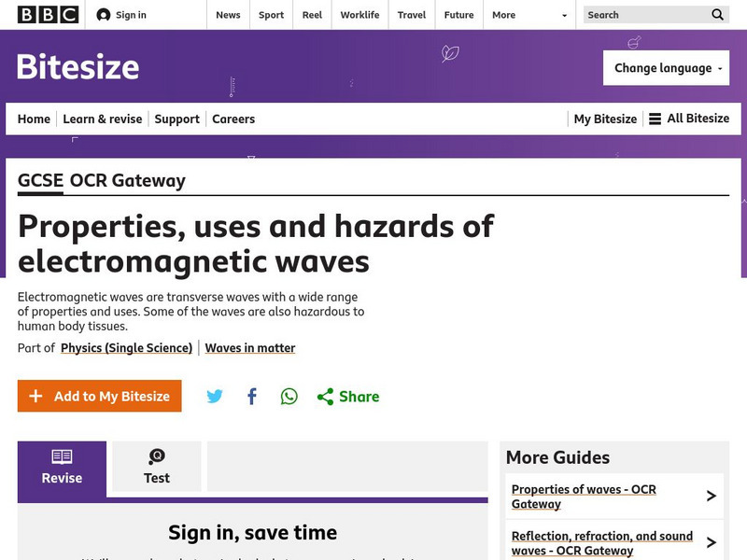Share via the WhatsApp icon

point(289,397)
